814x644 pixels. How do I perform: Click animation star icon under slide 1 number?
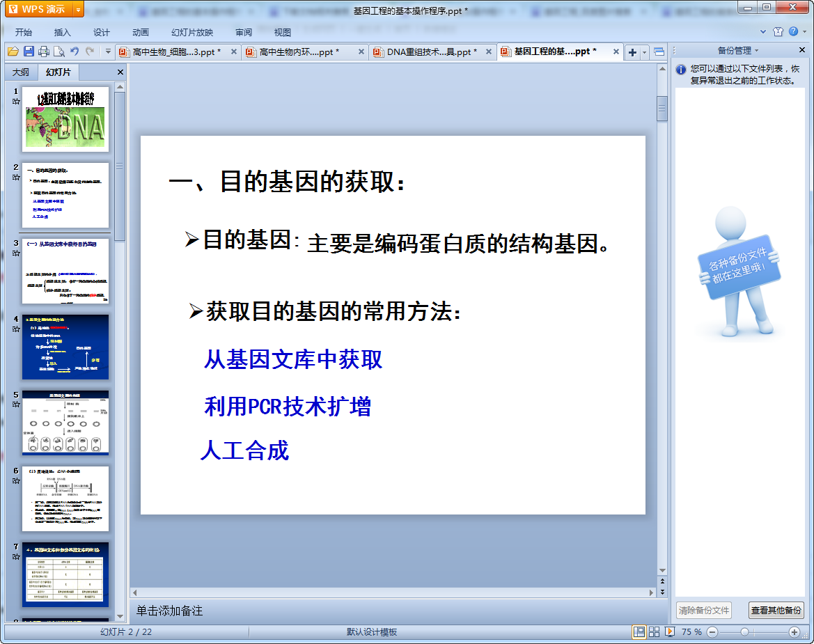tap(16, 102)
